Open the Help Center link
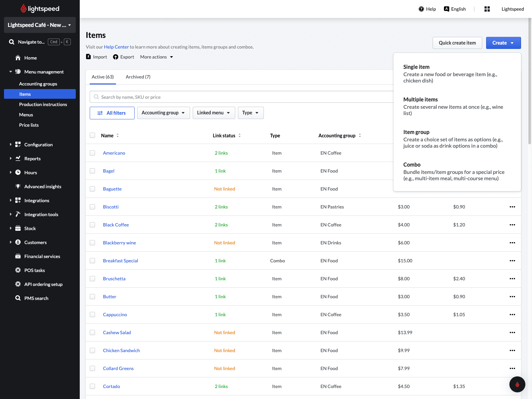The image size is (532, 399). point(116,47)
